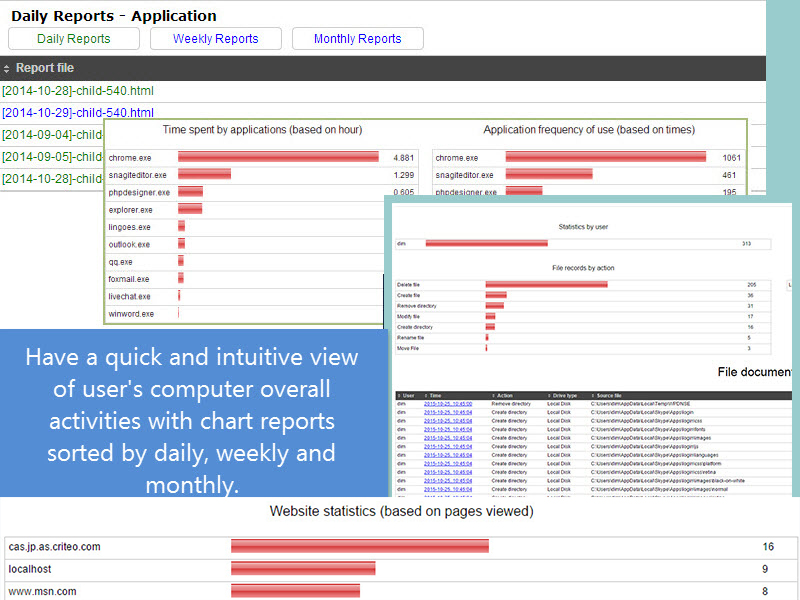Open the report dated 2014-09-04
The width and height of the screenshot is (800, 600).
tap(52, 135)
